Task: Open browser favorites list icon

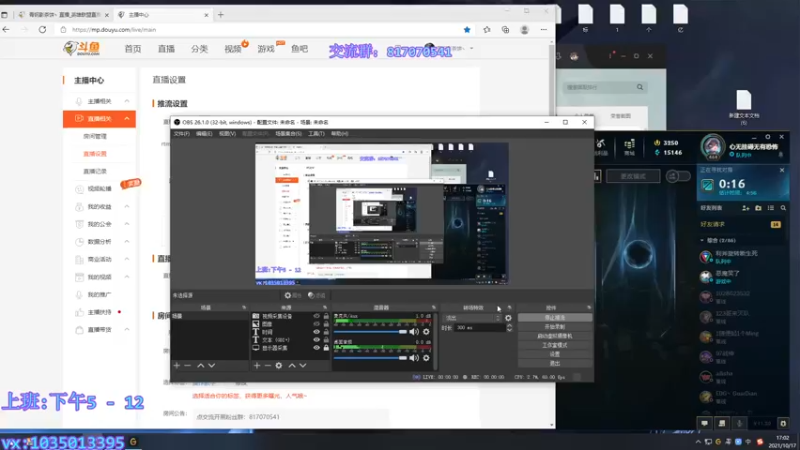Action: point(487,30)
